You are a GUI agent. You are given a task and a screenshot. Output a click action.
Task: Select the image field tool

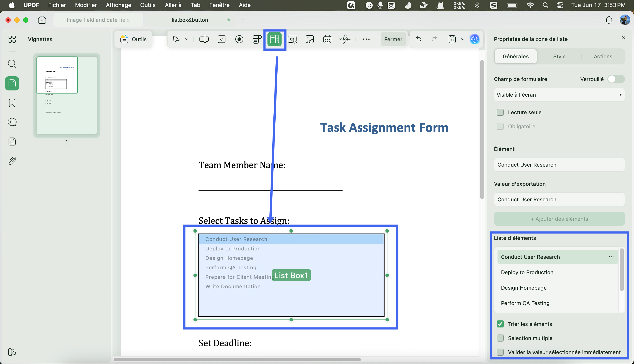point(310,39)
